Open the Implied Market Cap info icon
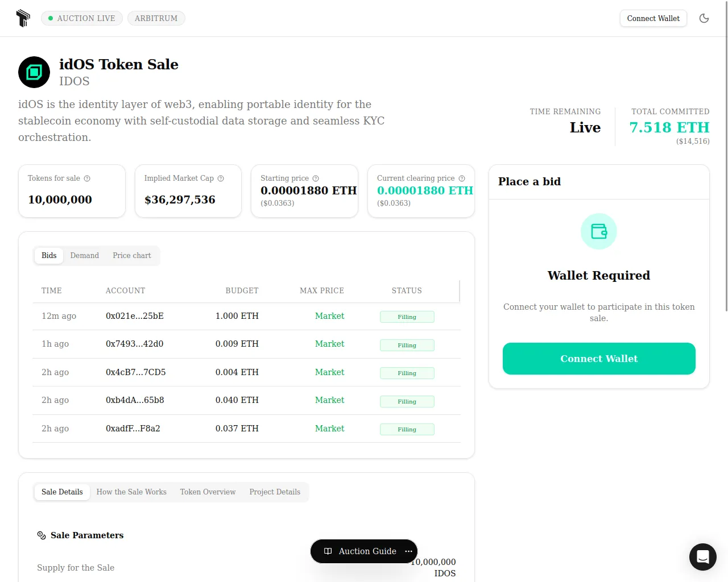 tap(221, 178)
